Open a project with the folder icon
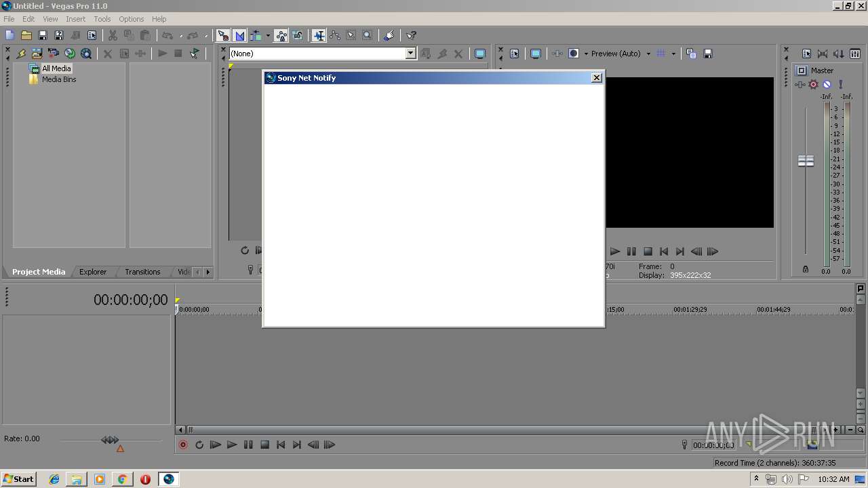 [x=26, y=35]
